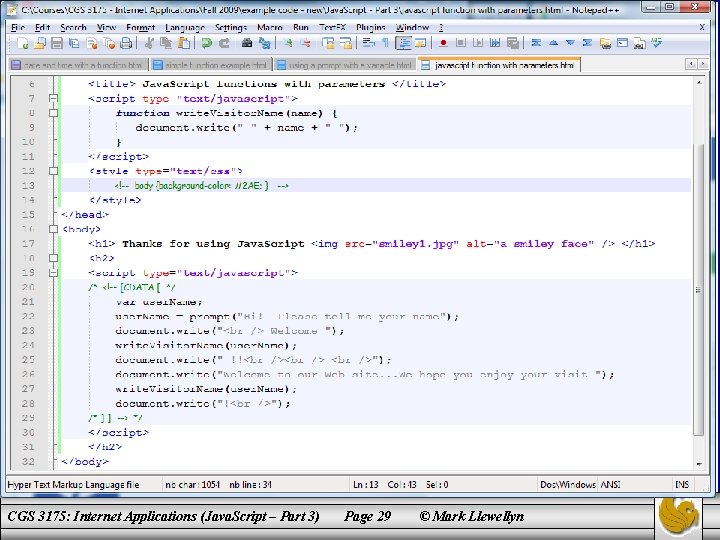Cut selection with the scissors icon
Screen dimensions: 720x540
tap(148, 43)
